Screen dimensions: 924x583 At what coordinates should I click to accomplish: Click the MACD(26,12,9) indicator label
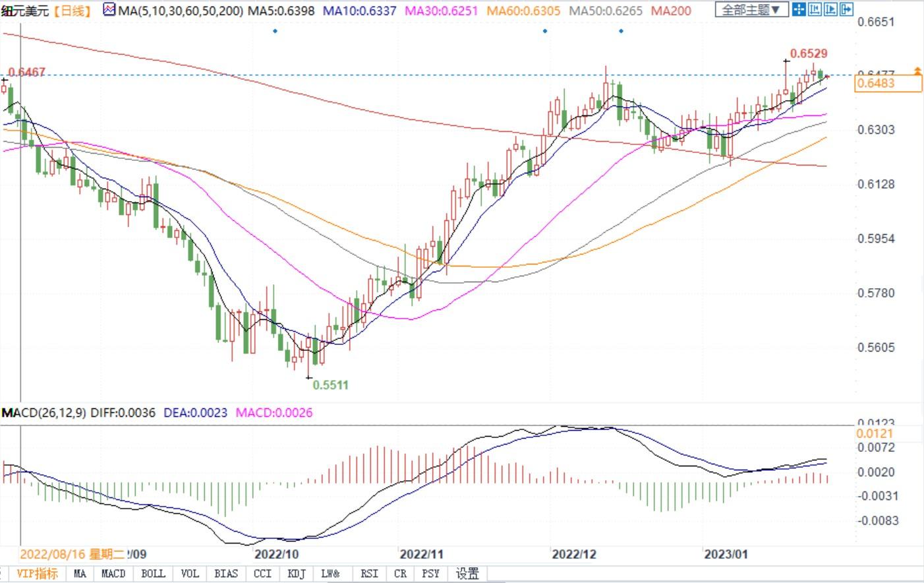[43, 413]
